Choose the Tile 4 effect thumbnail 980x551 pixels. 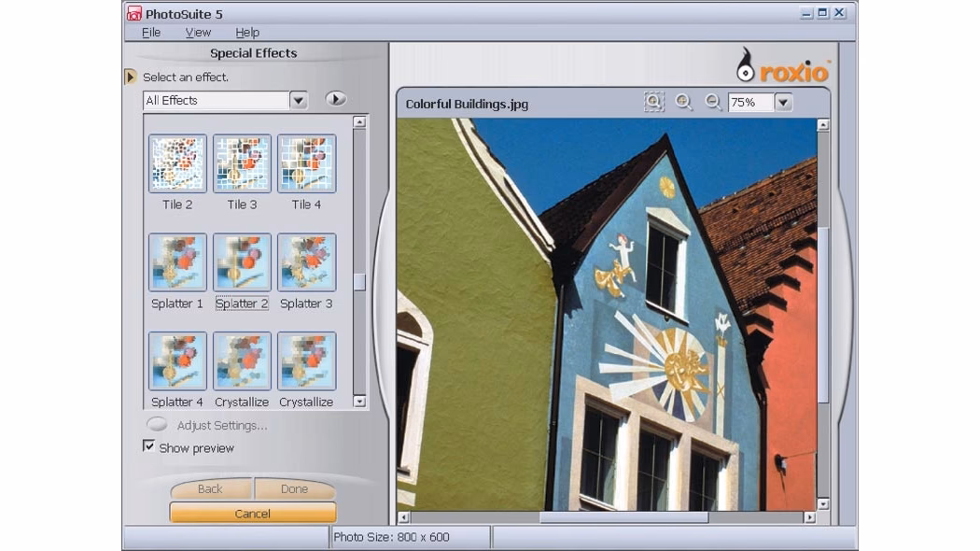click(x=306, y=163)
